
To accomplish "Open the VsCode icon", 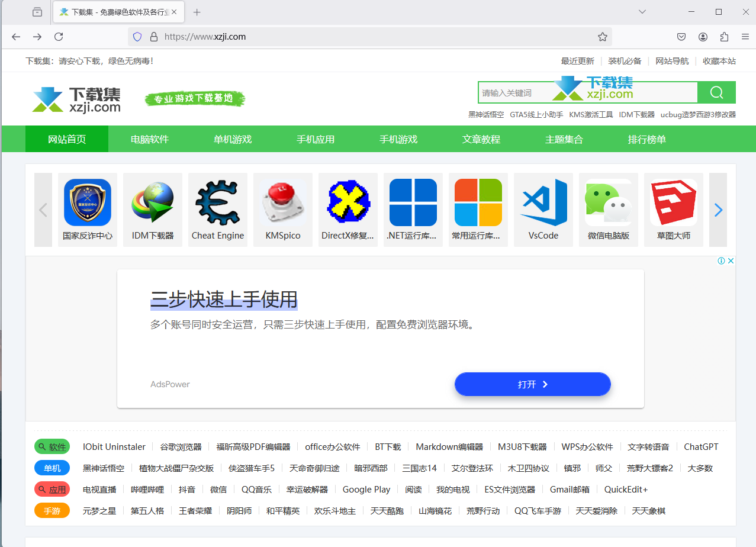I will click(543, 202).
